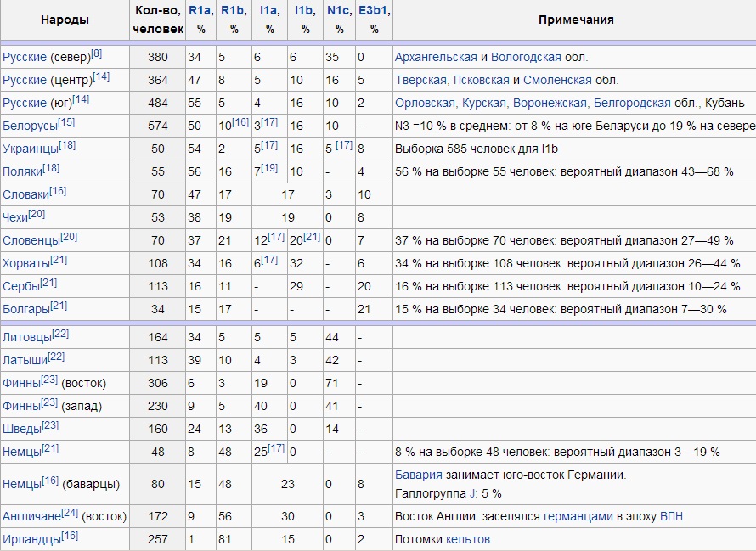Image resolution: width=756 pixels, height=551 pixels.
Task: Click the Народы column header
Action: click(x=65, y=20)
